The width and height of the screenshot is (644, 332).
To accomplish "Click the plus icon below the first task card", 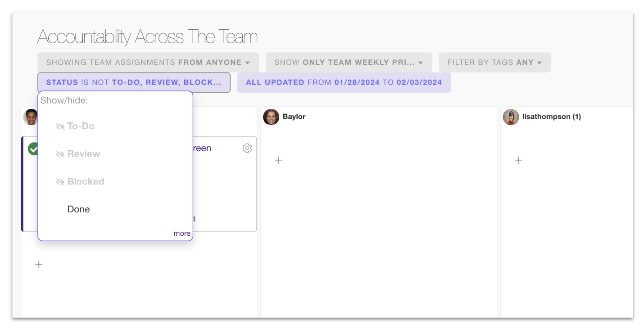I will (39, 265).
